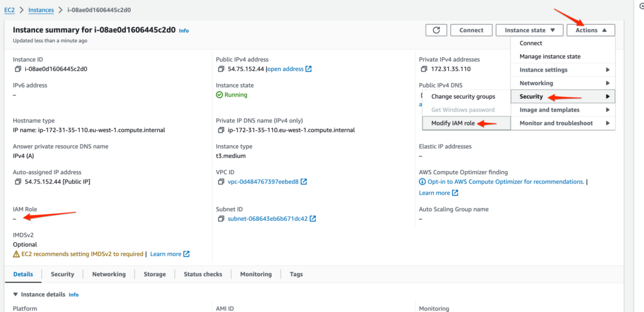Collapse the Actions dropdown menu
Image resolution: width=644 pixels, height=312 pixels.
click(591, 30)
